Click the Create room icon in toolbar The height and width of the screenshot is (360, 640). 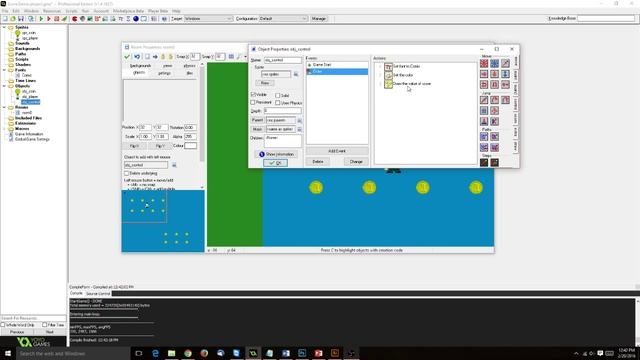click(144, 19)
